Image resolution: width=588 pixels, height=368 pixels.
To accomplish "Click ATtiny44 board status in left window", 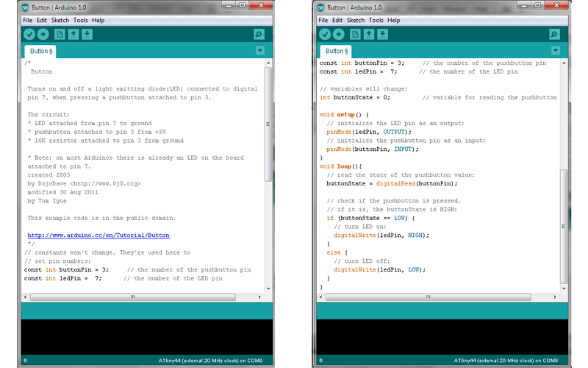I will click(210, 361).
